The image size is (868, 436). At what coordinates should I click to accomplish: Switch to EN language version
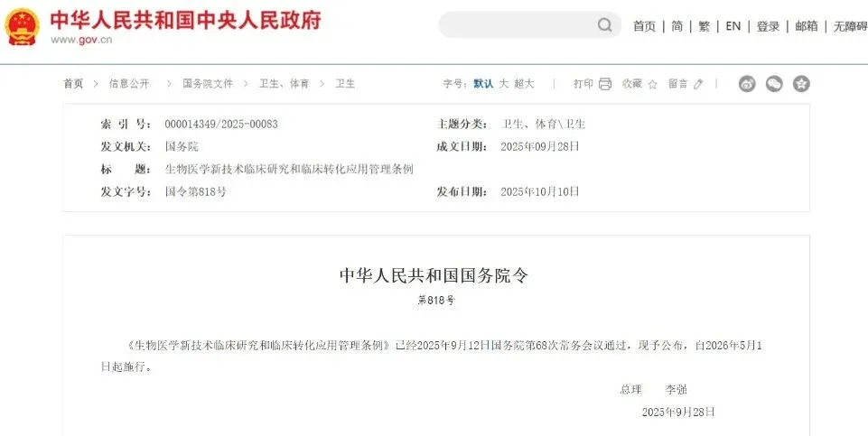pyautogui.click(x=733, y=26)
